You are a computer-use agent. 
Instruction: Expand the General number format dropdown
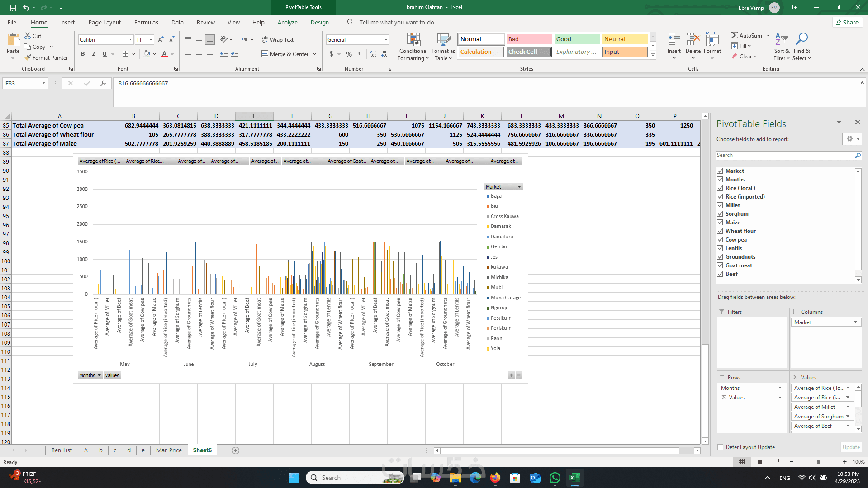[x=386, y=40]
